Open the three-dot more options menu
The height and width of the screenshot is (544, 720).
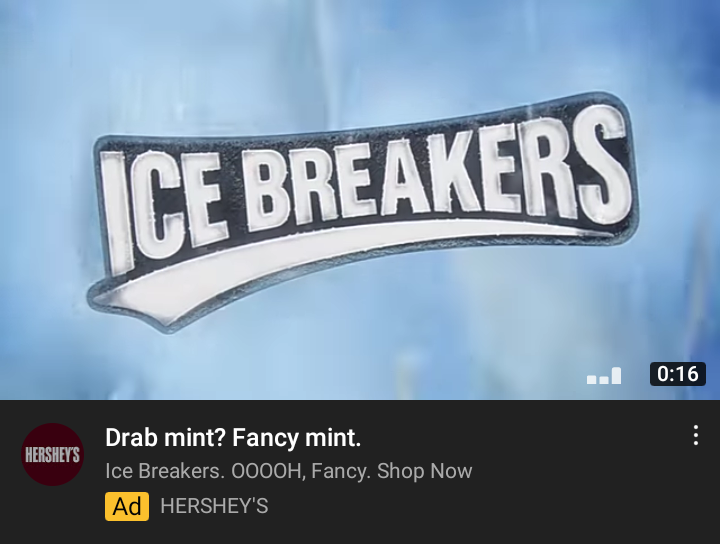click(x=696, y=435)
